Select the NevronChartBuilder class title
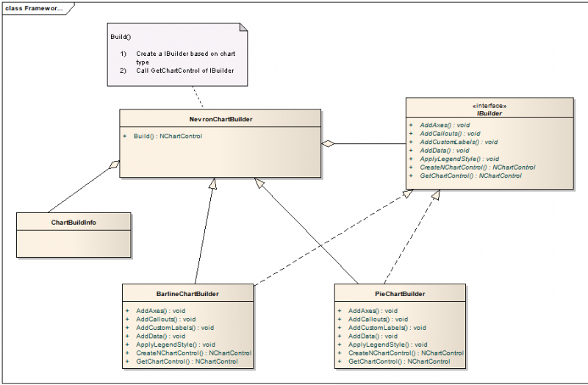588x385 pixels. click(220, 118)
